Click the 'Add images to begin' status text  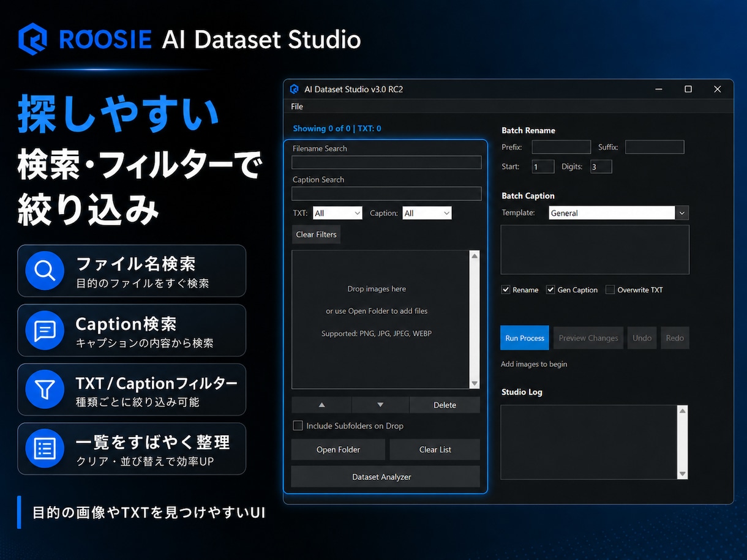pos(534,364)
